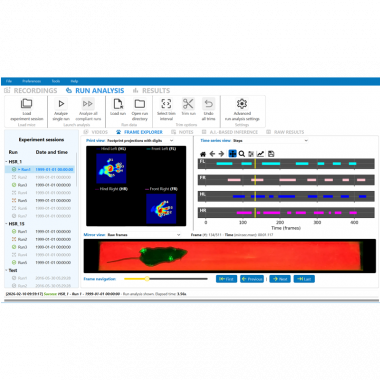Reset plot view with home icon
The width and height of the screenshot is (380, 380).
pyautogui.click(x=203, y=154)
